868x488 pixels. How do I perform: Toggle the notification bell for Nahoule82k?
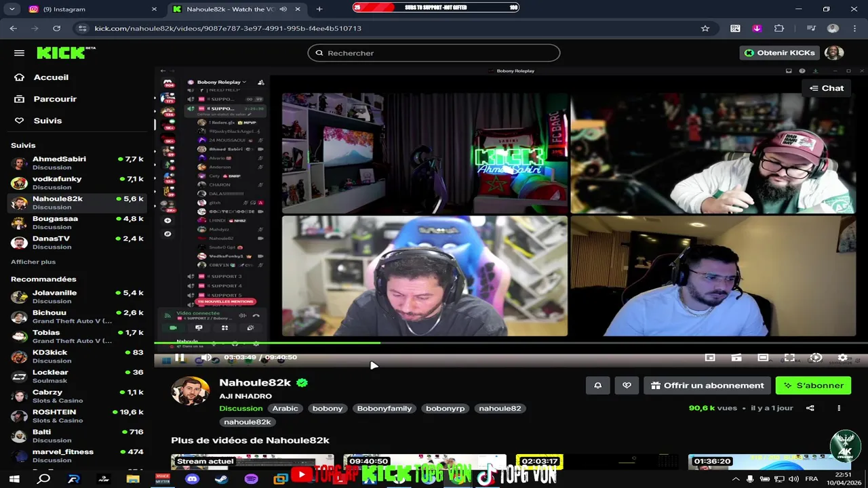pos(597,386)
